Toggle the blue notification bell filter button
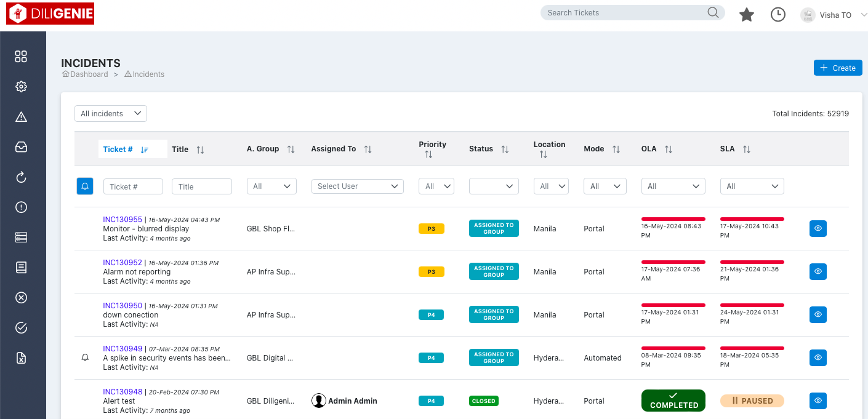The width and height of the screenshot is (868, 419). (85, 186)
